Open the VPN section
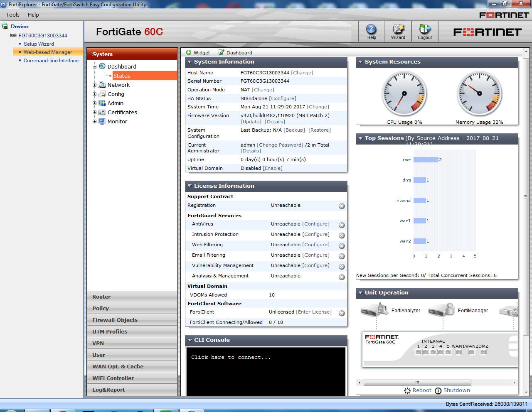The width and height of the screenshot is (532, 412). pos(132,343)
